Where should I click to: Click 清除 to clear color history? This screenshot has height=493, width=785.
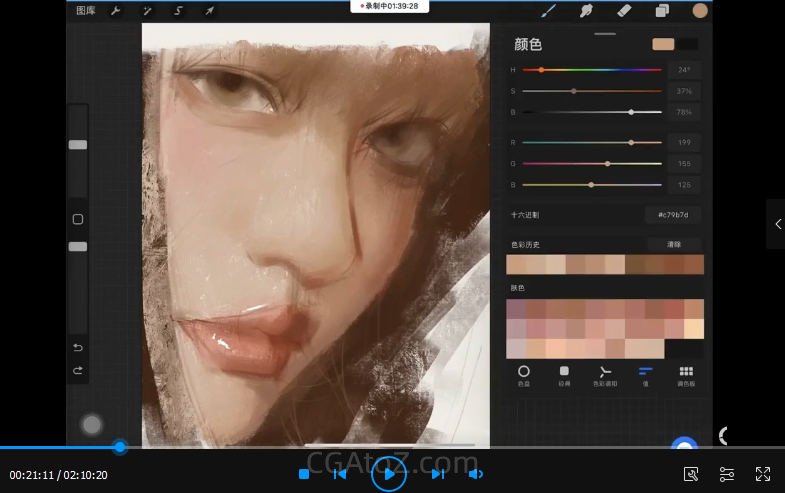coord(672,244)
